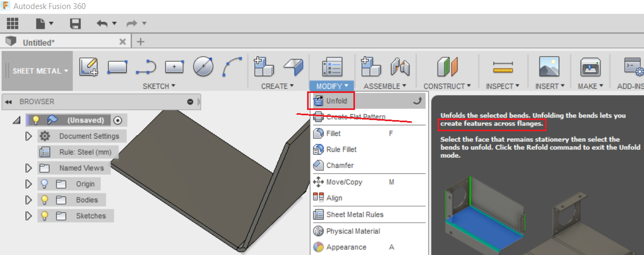Open the ASSEMBLE dropdown menu

tap(385, 86)
